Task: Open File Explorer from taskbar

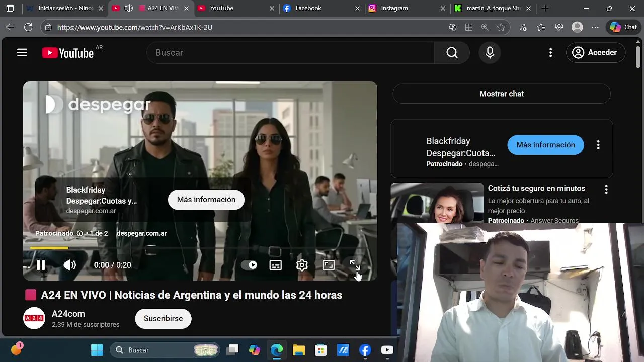Action: [299, 350]
